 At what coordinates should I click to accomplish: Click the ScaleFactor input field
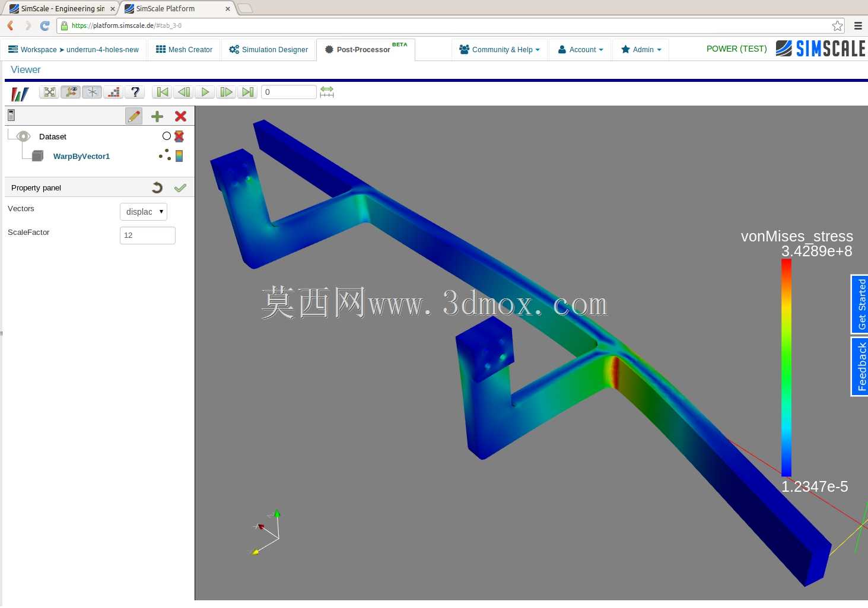pyautogui.click(x=148, y=235)
